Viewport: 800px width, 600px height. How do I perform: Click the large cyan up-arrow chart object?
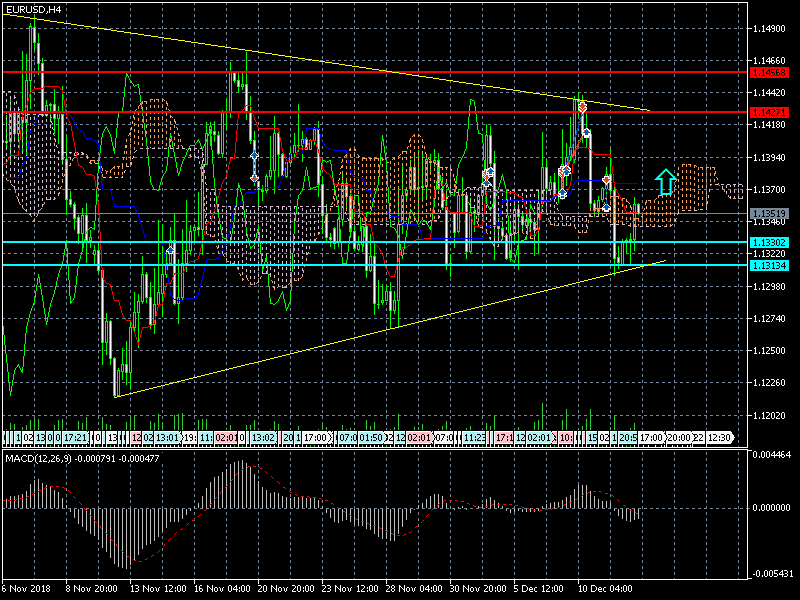click(x=666, y=181)
